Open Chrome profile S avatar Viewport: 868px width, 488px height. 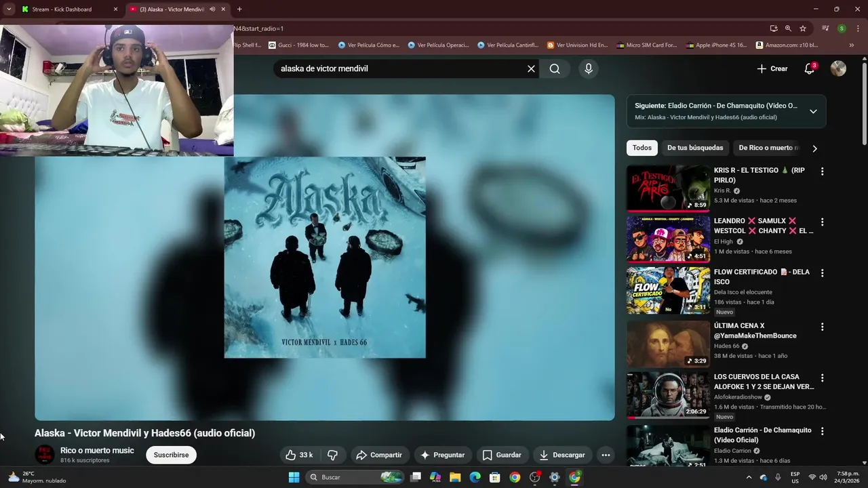842,28
